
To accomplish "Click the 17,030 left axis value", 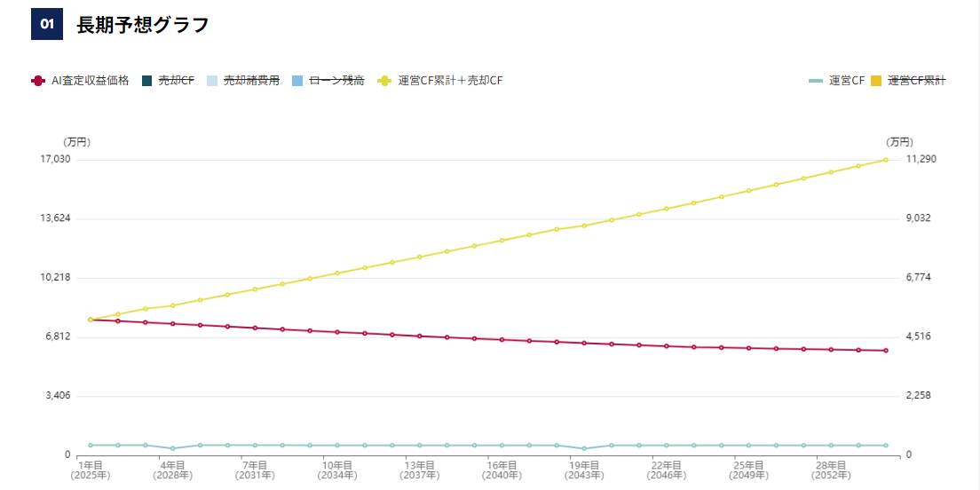I will [x=55, y=159].
